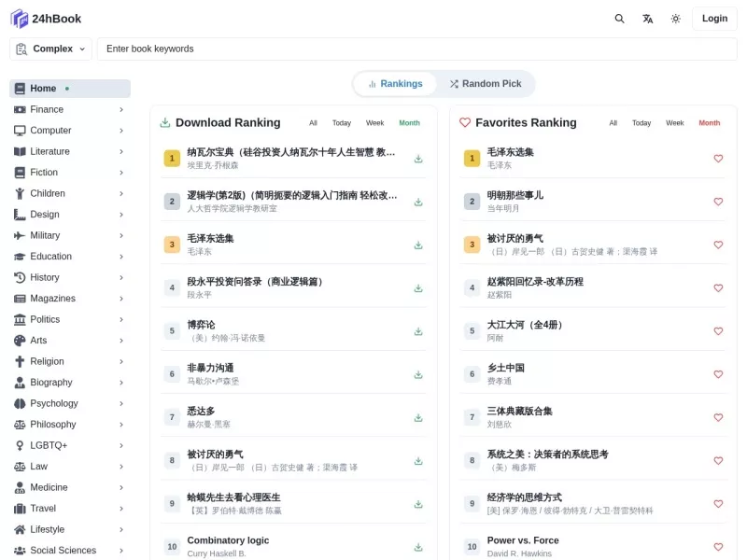Open 被讨厌的勇气 in Favorites Ranking

515,239
